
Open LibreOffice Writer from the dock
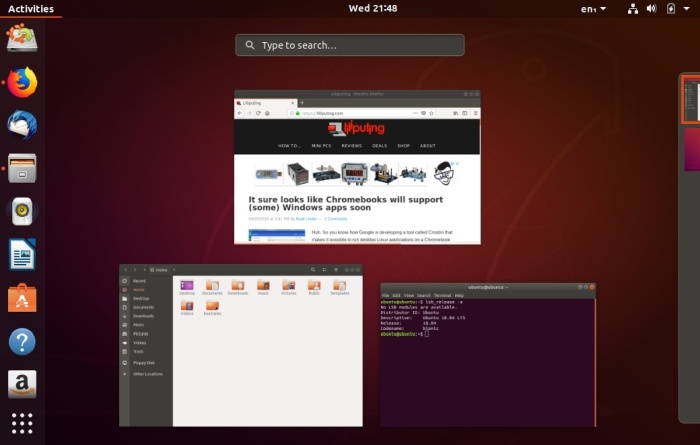pos(22,254)
